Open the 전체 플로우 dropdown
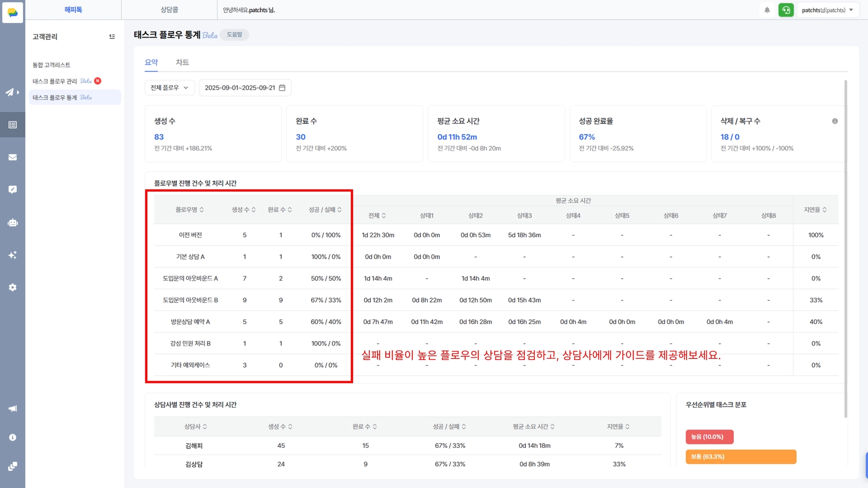Screen dimensions: 868x488 pyautogui.click(x=170, y=88)
